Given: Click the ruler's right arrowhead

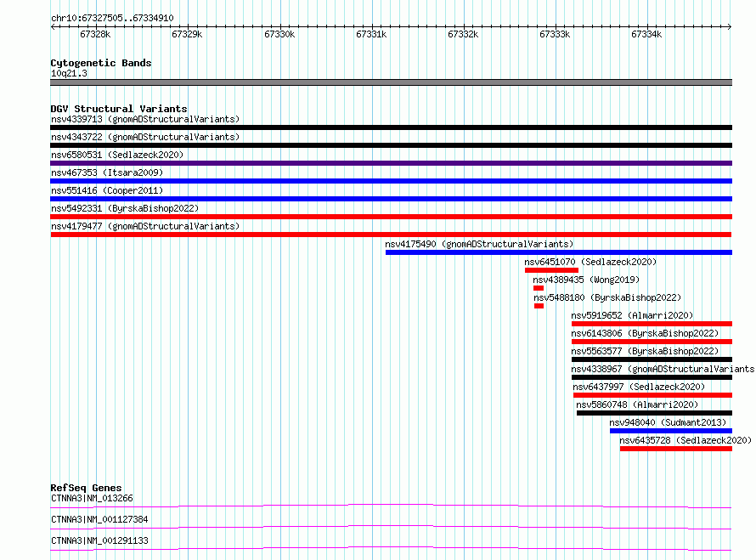Looking at the screenshot, I should pos(730,27).
